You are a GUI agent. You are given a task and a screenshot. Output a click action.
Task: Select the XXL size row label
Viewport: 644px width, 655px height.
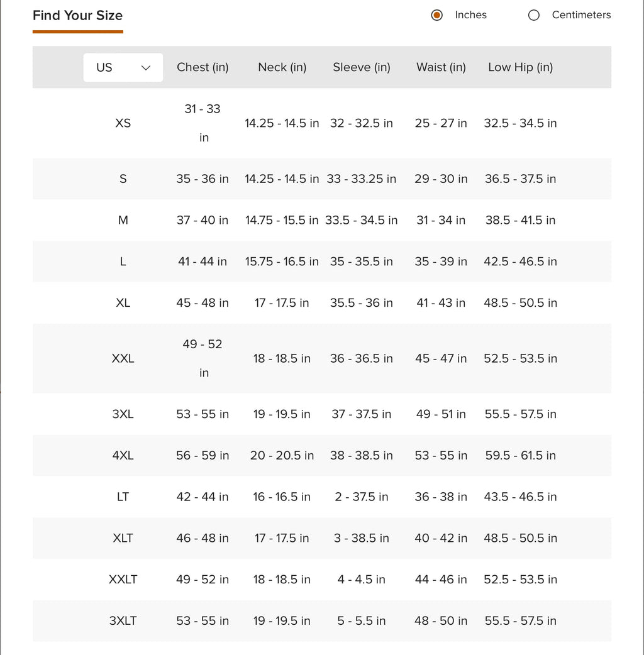coord(123,358)
